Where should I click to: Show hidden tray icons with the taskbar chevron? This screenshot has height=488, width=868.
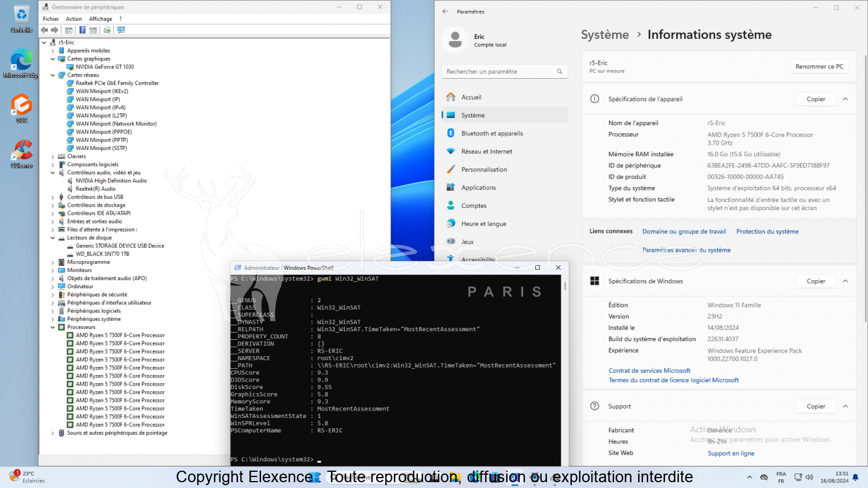pyautogui.click(x=749, y=478)
